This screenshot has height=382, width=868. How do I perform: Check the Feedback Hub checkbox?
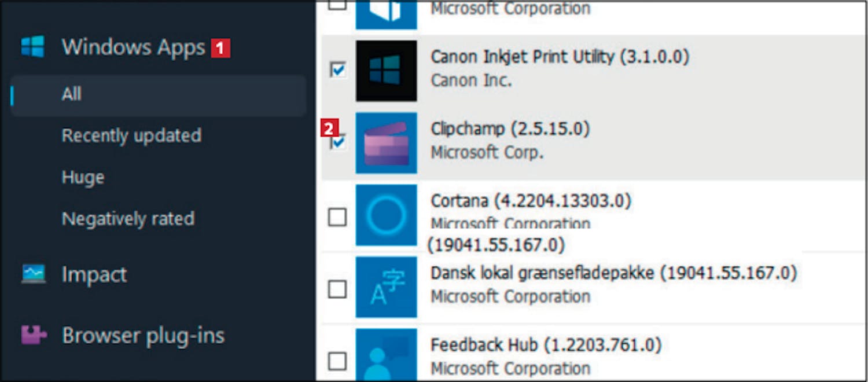pyautogui.click(x=337, y=361)
